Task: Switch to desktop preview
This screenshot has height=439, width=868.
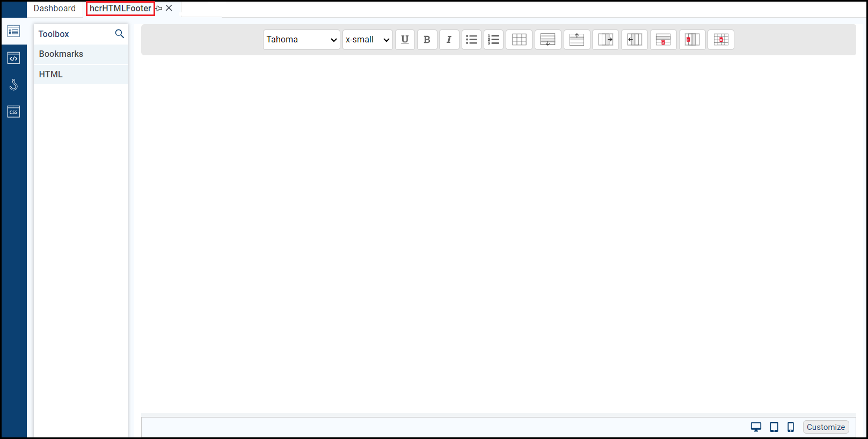Action: pos(756,427)
